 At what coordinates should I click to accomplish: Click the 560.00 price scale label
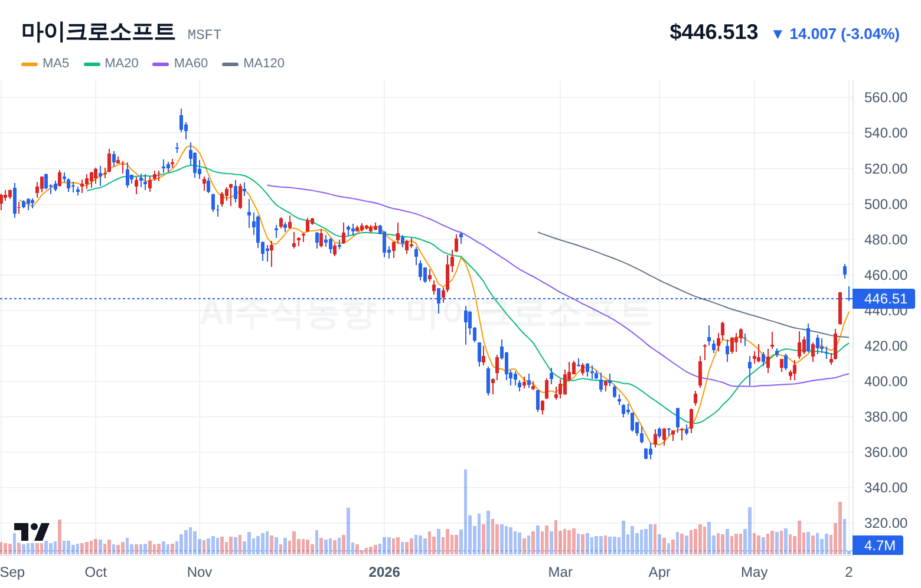point(886,97)
